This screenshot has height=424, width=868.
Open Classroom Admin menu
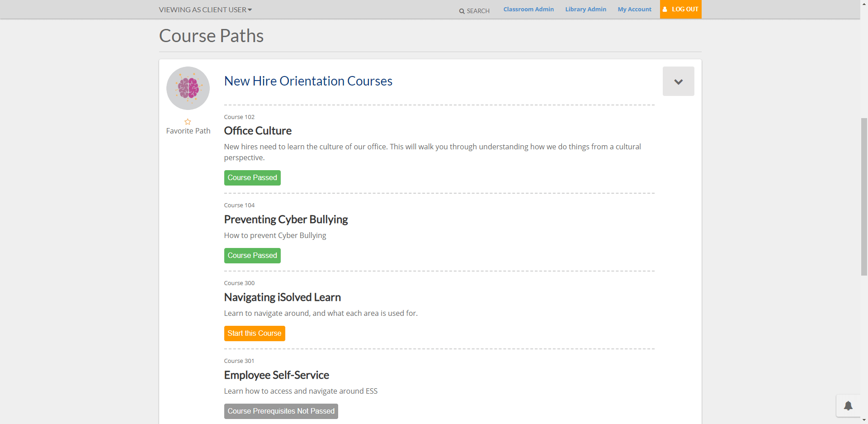coord(528,9)
